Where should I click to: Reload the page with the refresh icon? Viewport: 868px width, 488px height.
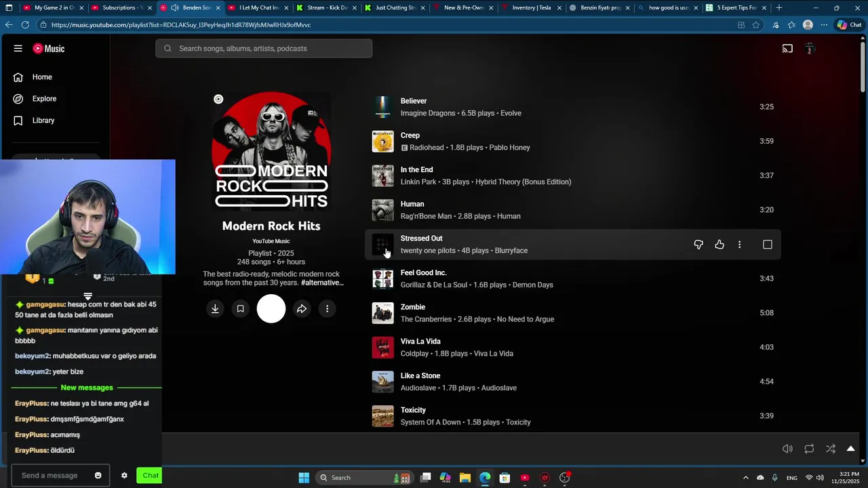click(25, 25)
